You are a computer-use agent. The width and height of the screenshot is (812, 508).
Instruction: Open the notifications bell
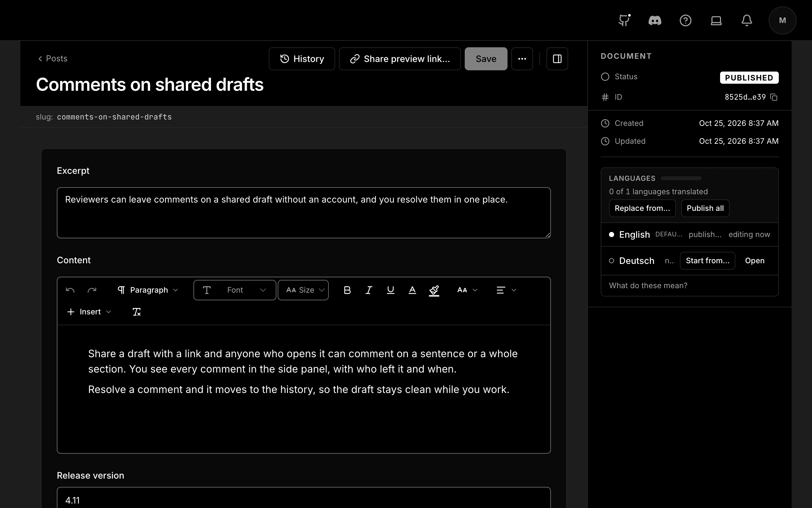(747, 20)
